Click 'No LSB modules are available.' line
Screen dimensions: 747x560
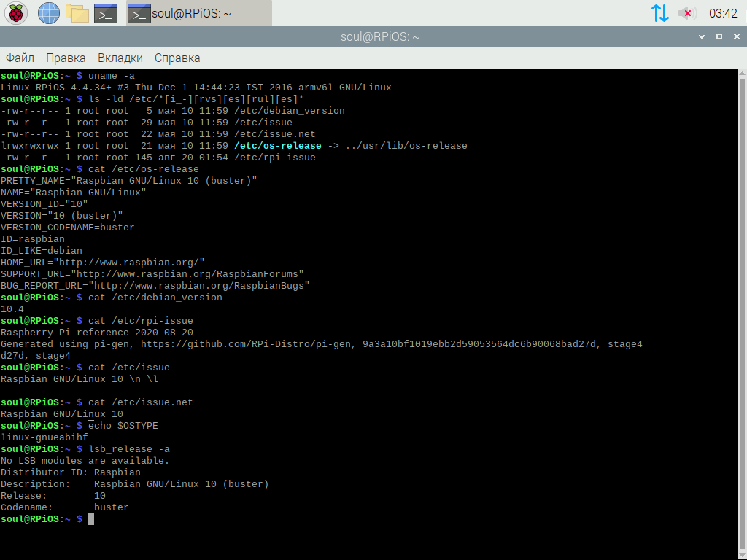(85, 461)
